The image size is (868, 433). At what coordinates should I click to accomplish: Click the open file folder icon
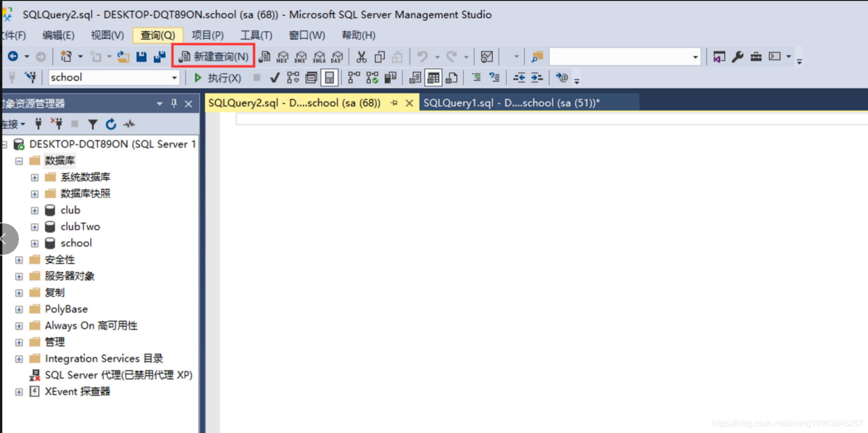click(x=123, y=57)
